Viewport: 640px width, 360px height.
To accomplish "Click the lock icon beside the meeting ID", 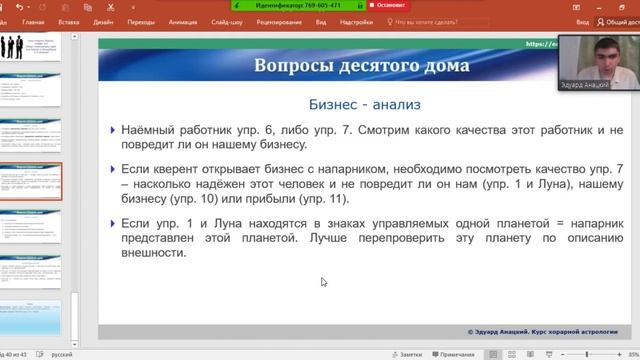I will tap(360, 6).
